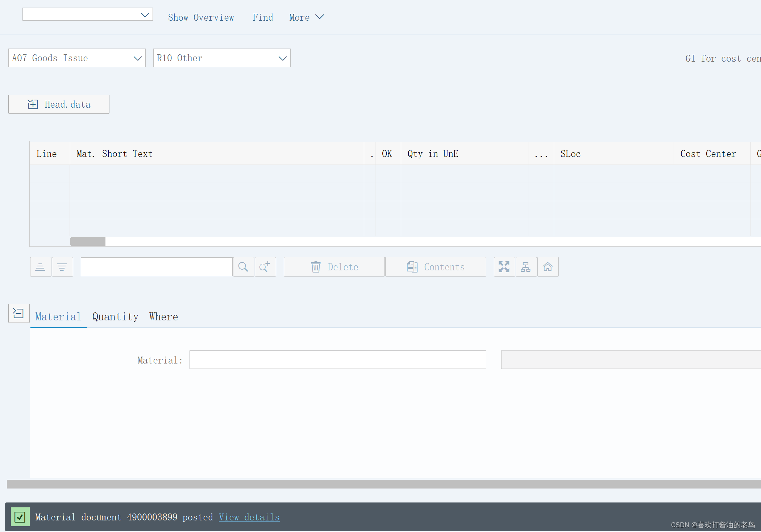Open the R10 Other dropdown
Image resolution: width=761 pixels, height=532 pixels.
click(282, 58)
